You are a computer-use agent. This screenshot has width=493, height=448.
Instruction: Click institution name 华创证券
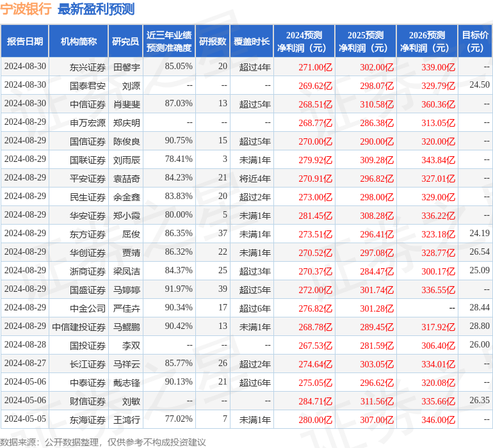click(88, 252)
